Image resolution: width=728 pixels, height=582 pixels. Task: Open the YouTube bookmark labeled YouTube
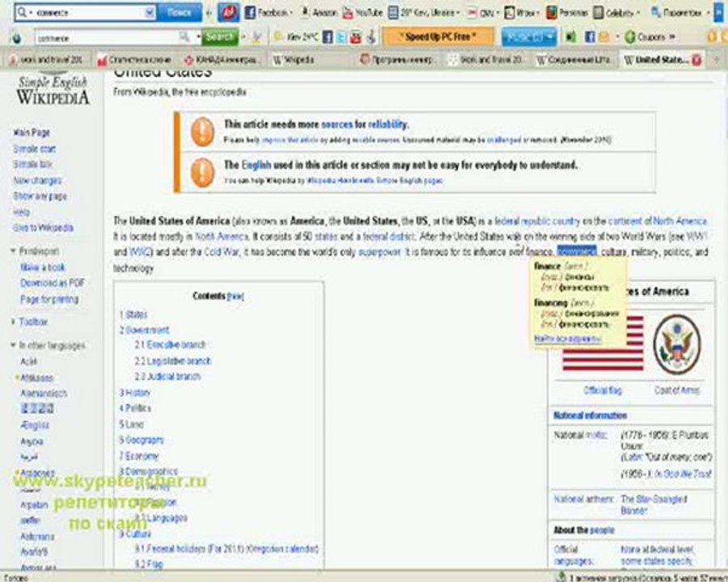coord(362,13)
